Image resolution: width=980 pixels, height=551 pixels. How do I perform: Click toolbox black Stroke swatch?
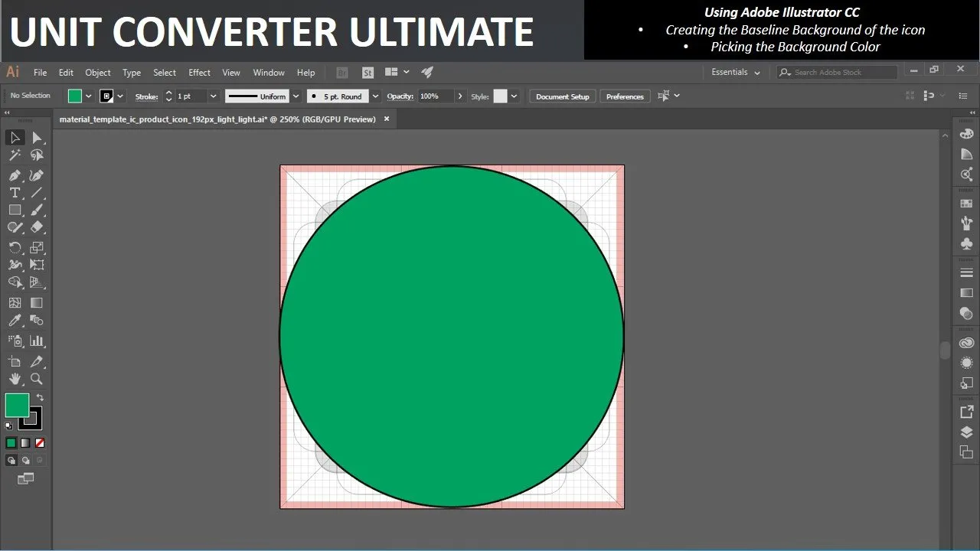31,418
